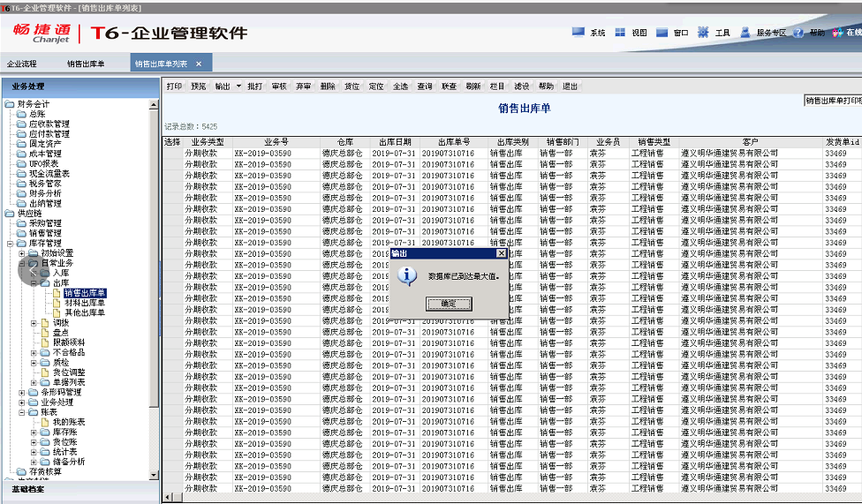Open the 基础档案 panel section
Viewport: 862px width, 504px height.
80,489
